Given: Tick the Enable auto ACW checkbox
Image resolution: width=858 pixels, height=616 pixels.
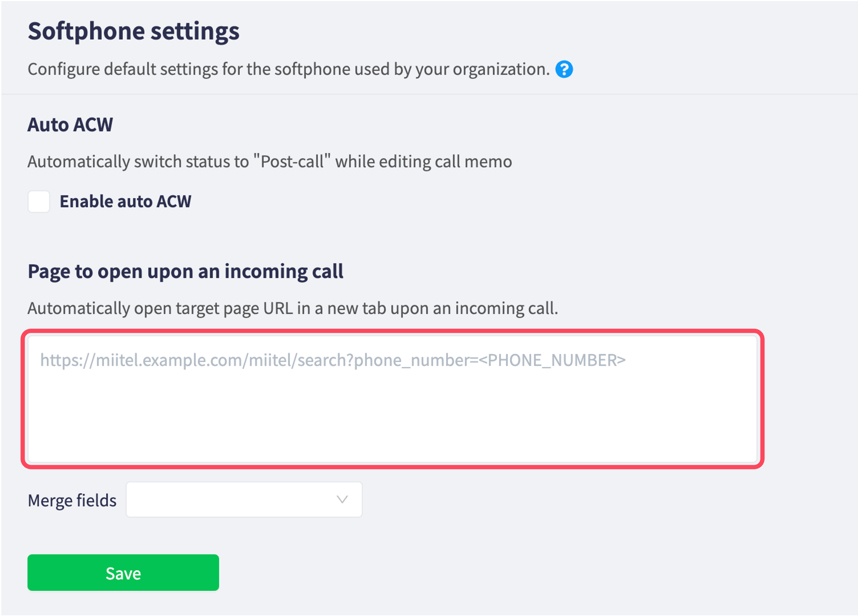Looking at the screenshot, I should (38, 201).
